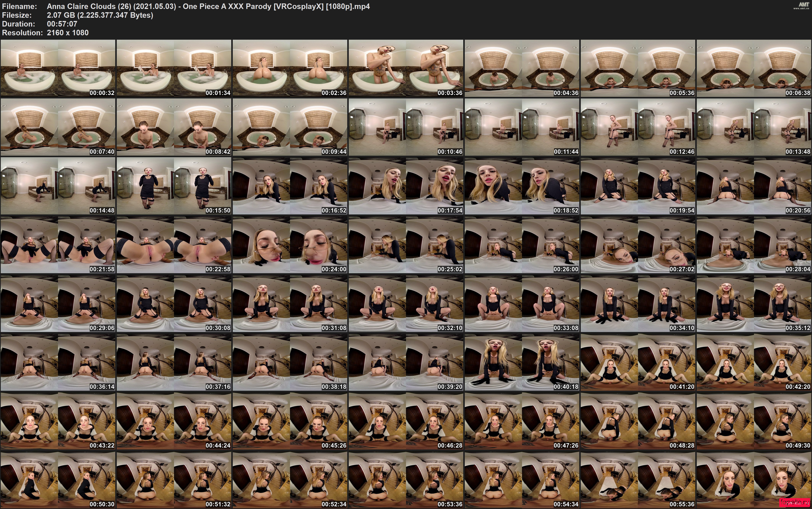
Task: Click the Filesize value text
Action: tap(100, 15)
